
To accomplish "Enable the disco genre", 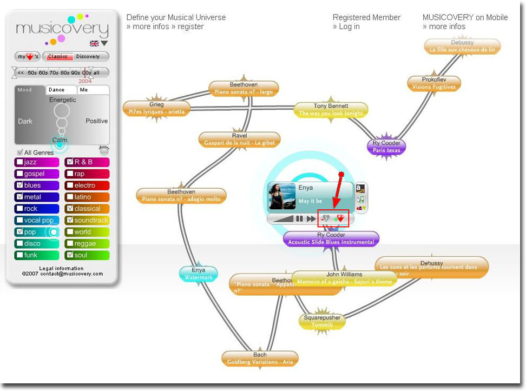I will pos(20,243).
